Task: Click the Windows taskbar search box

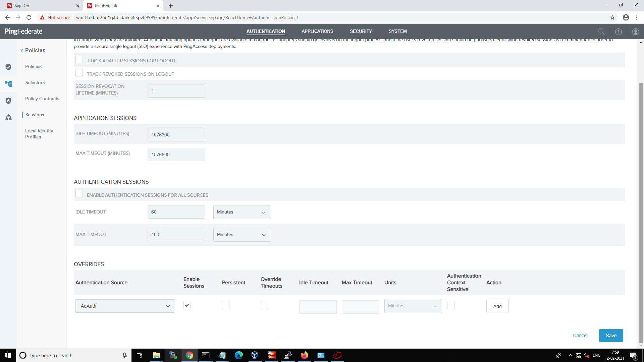Action: point(74,355)
